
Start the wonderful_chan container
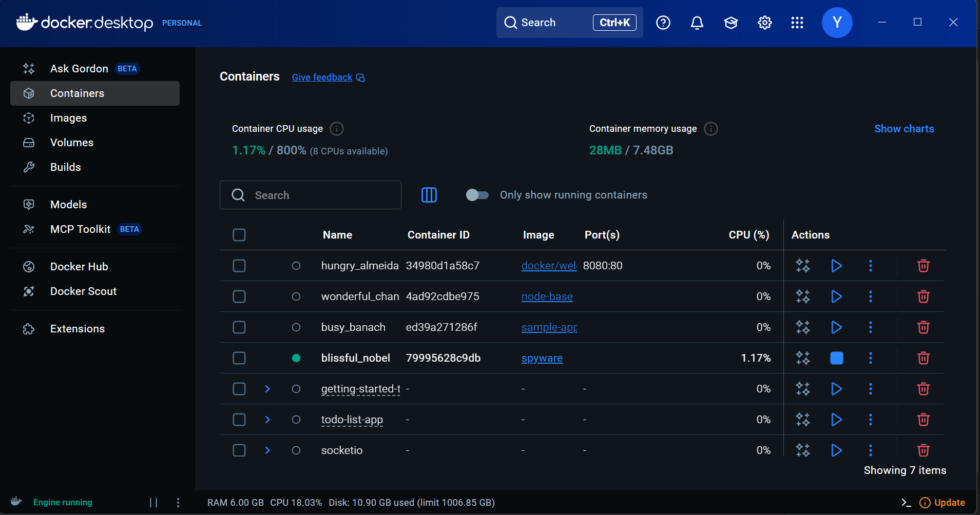pyautogui.click(x=836, y=296)
